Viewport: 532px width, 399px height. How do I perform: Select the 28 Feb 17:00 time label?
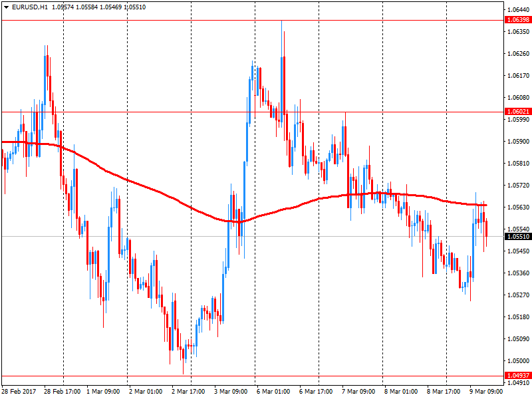[62, 392]
